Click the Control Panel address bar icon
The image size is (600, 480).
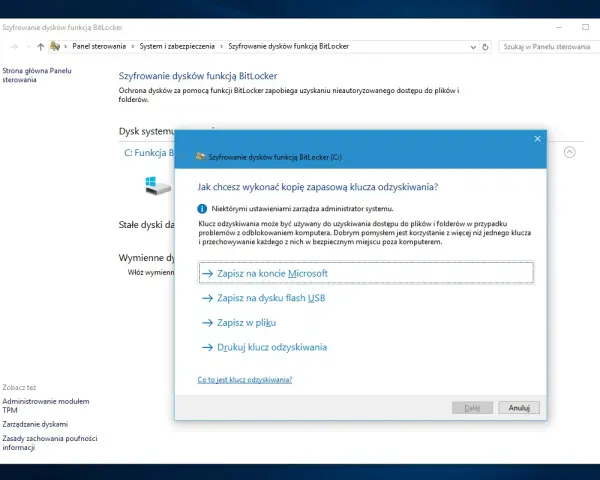coord(55,46)
